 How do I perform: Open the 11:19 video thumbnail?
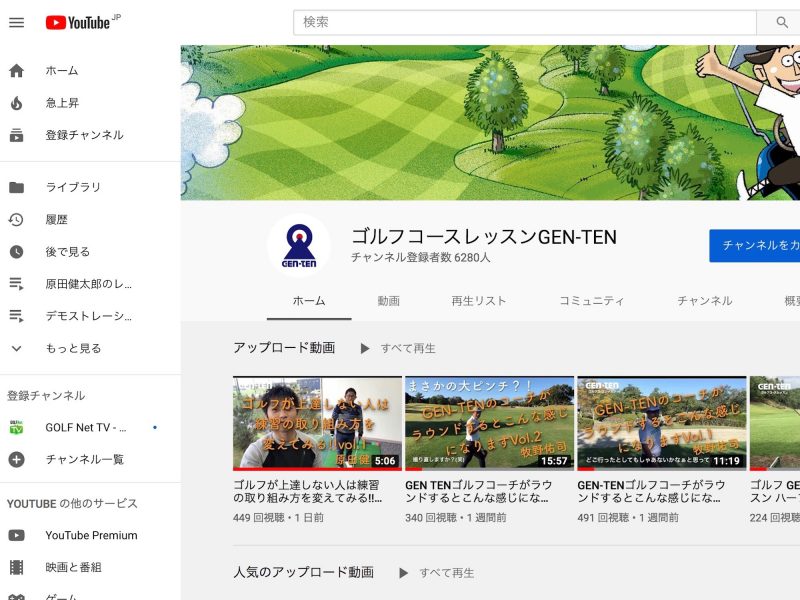(662, 423)
